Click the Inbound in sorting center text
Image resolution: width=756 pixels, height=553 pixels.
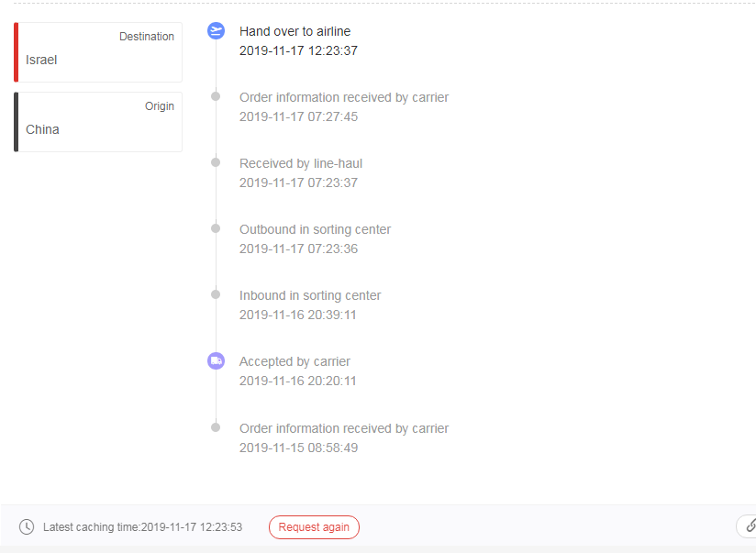click(x=310, y=295)
